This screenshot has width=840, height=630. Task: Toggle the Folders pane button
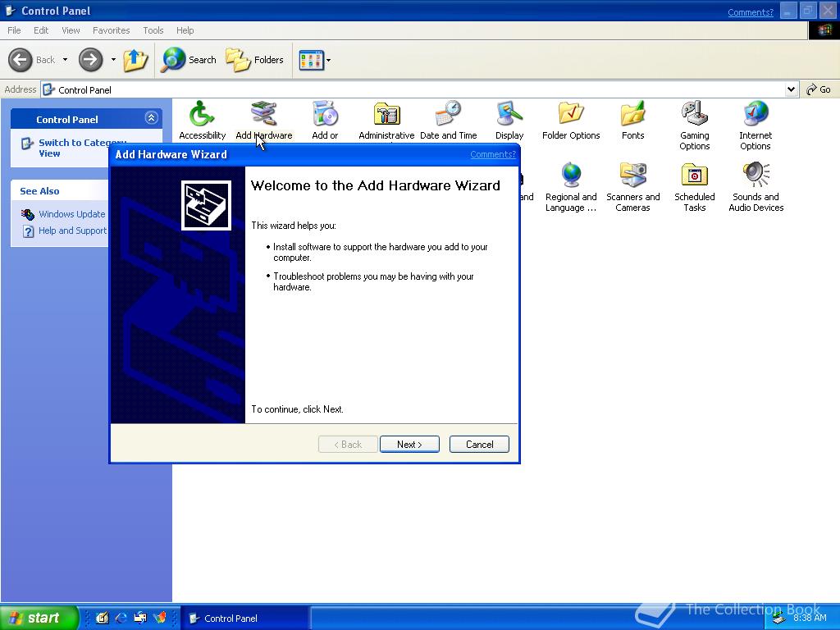pos(254,59)
